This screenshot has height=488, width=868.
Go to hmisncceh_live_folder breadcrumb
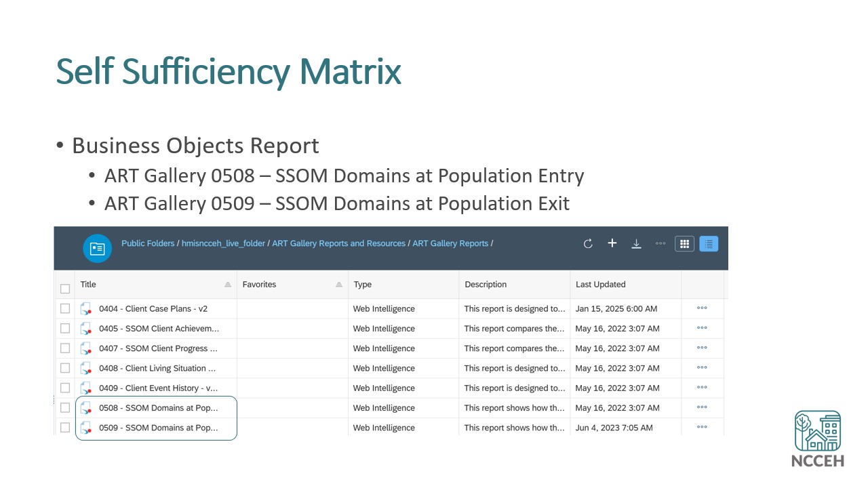tap(223, 243)
